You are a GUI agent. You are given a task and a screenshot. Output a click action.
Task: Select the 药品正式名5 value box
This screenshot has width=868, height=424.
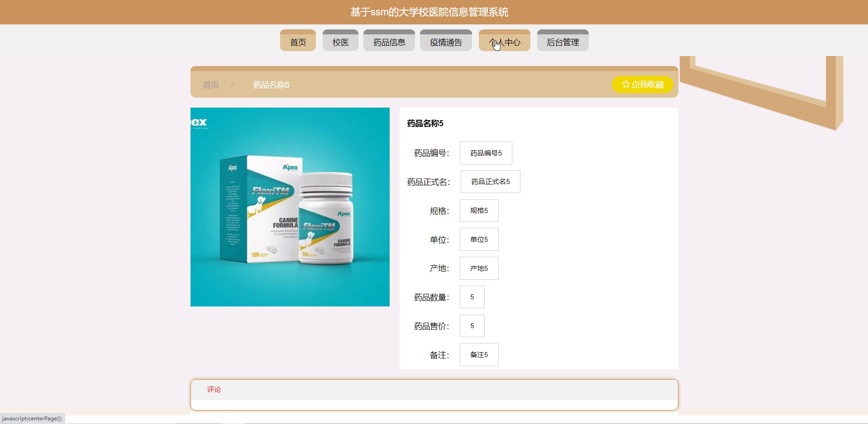[x=491, y=182]
